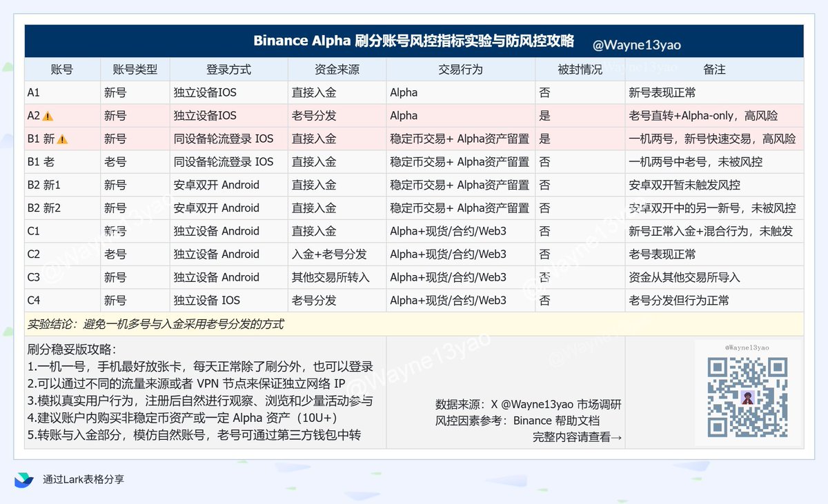Click the warning icon beside B1 新
This screenshot has width=828, height=504.
coord(63,139)
